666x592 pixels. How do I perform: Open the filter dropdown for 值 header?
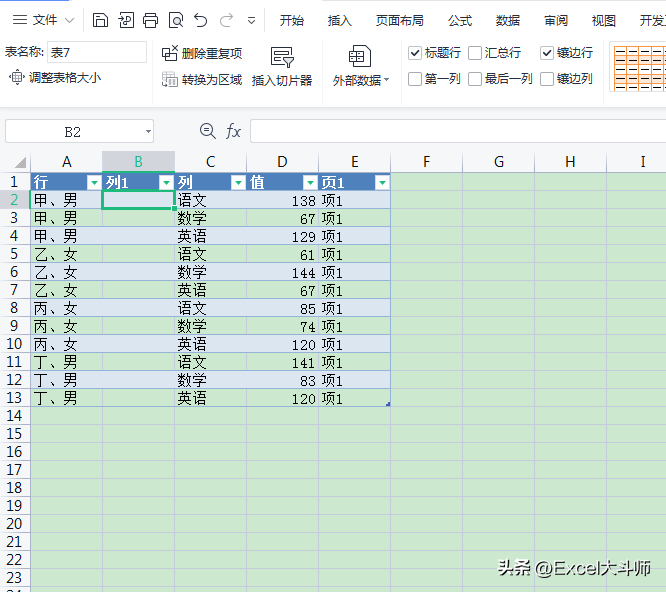point(310,183)
